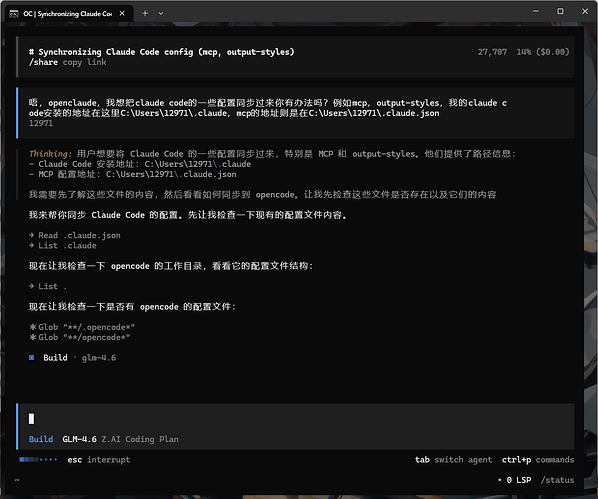Click ctrl+p commands hint
The image size is (598, 499).
click(538, 460)
